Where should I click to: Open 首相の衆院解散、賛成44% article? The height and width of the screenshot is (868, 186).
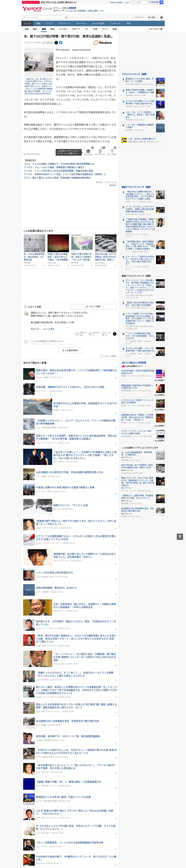point(56,588)
